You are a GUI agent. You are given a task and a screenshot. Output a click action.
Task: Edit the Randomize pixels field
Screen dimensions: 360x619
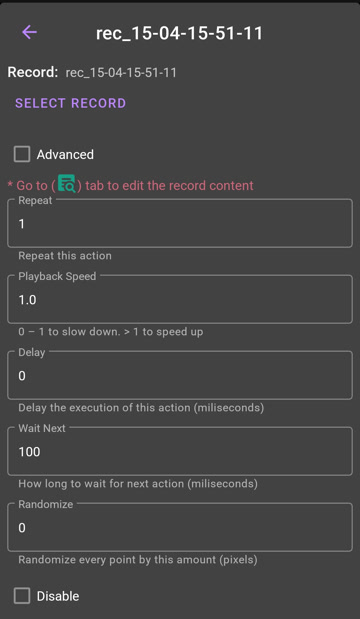[180, 527]
